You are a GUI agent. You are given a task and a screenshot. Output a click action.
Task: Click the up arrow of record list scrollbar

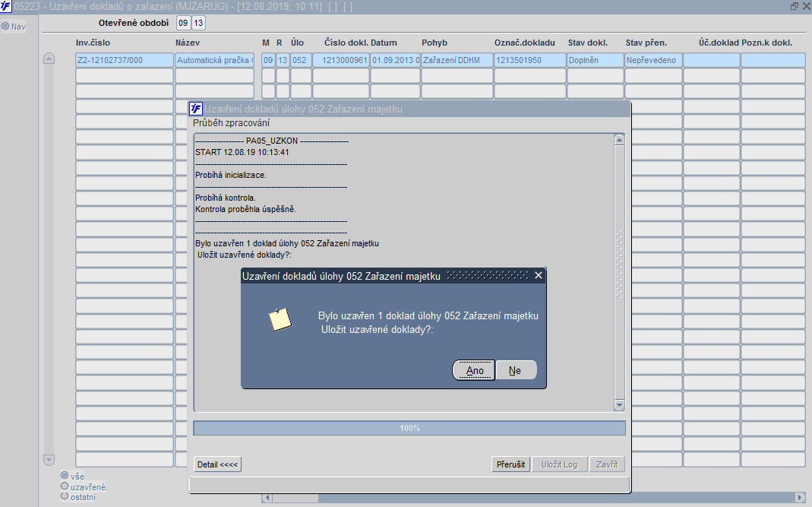(49, 59)
